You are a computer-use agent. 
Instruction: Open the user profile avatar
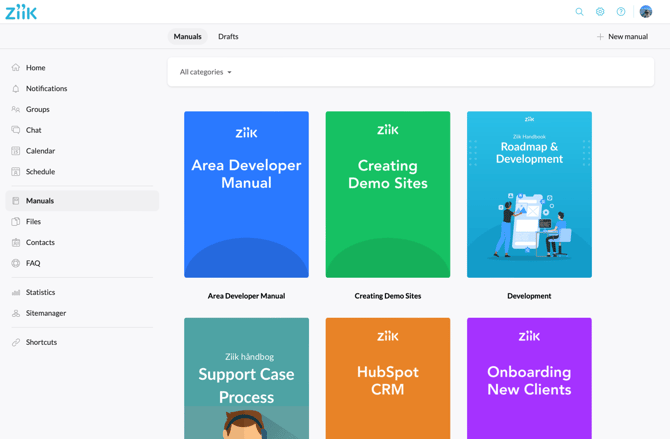646,12
